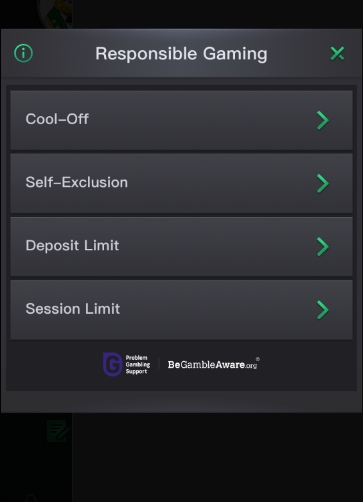Click the purple G shield logo

(x=112, y=364)
